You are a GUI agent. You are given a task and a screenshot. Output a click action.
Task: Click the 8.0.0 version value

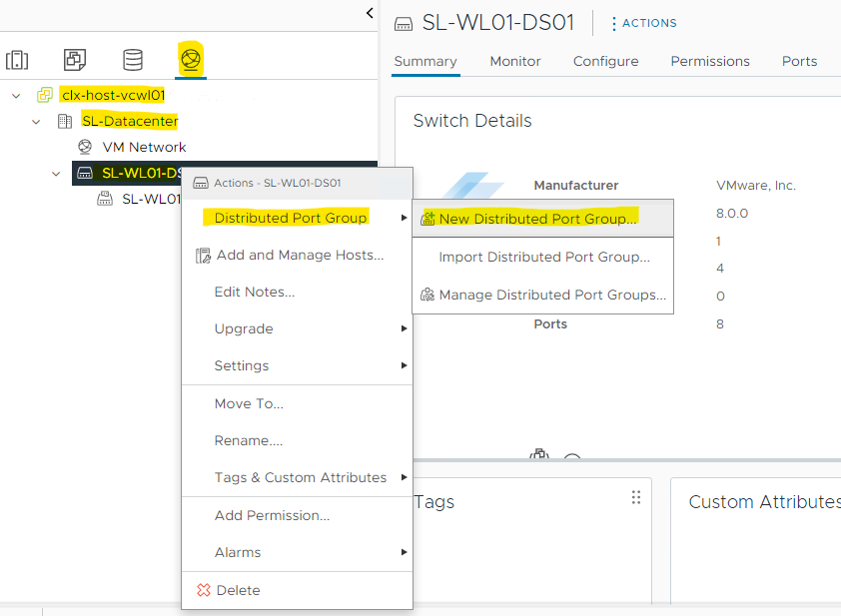(x=731, y=214)
